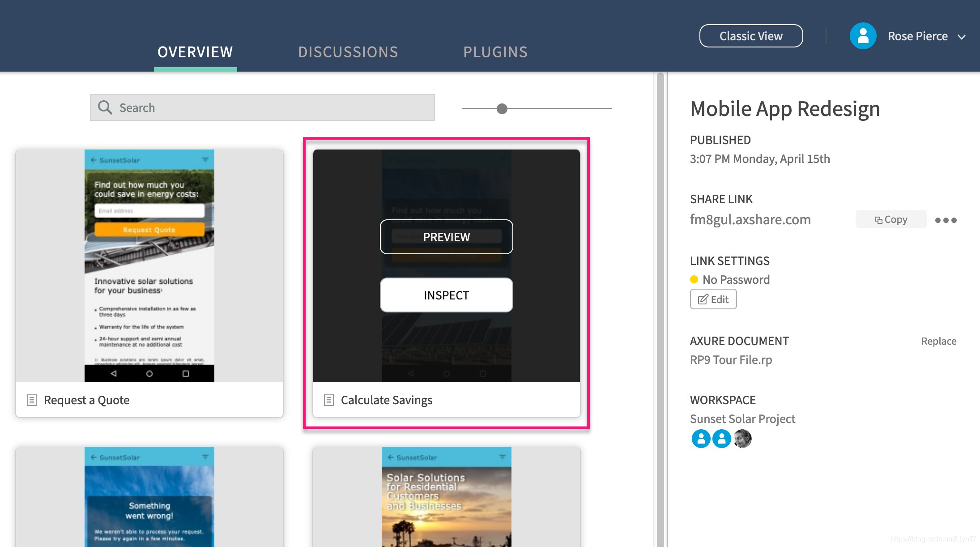Click the Request a Quote page title

87,400
